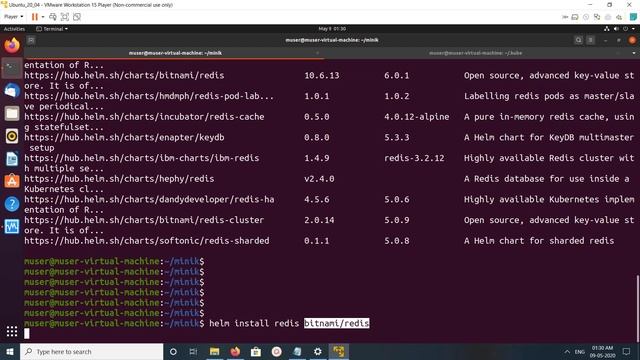Click the incubator/redis-cache URL
Screen dimensions: 640x360
point(144,117)
